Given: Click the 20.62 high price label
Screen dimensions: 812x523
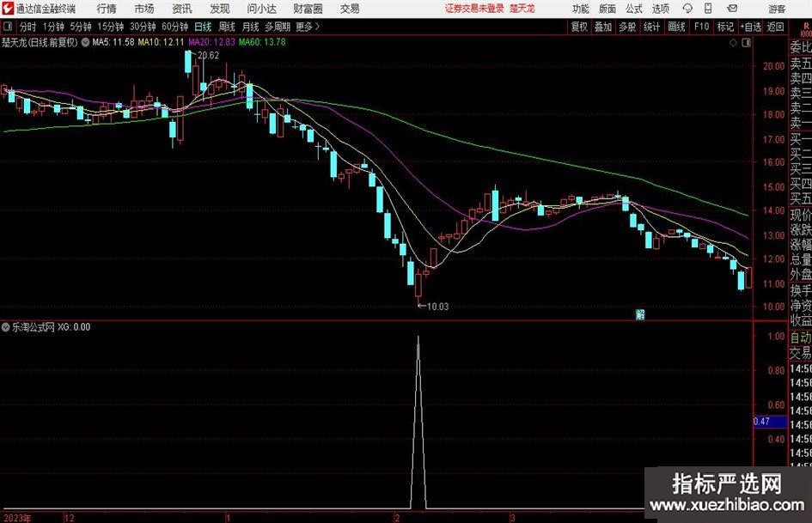Looking at the screenshot, I should pos(208,56).
